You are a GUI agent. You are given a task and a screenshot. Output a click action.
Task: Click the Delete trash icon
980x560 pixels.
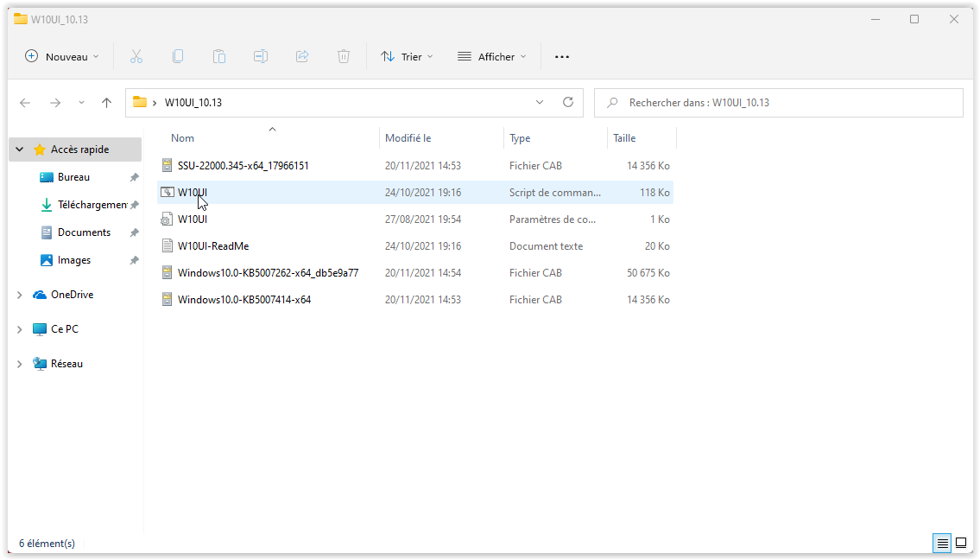[343, 56]
